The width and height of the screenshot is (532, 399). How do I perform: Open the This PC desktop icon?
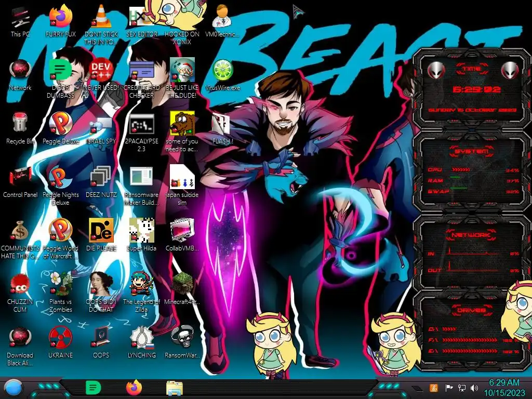pos(20,21)
